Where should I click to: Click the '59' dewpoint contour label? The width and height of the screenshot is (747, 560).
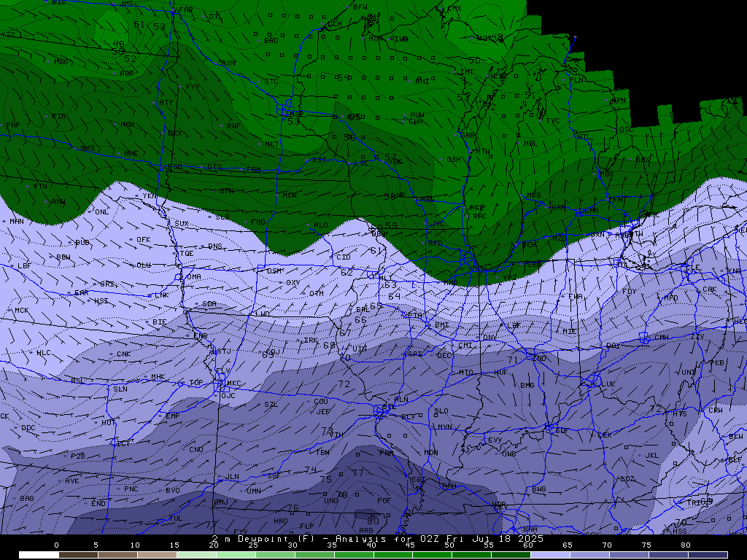click(x=391, y=226)
